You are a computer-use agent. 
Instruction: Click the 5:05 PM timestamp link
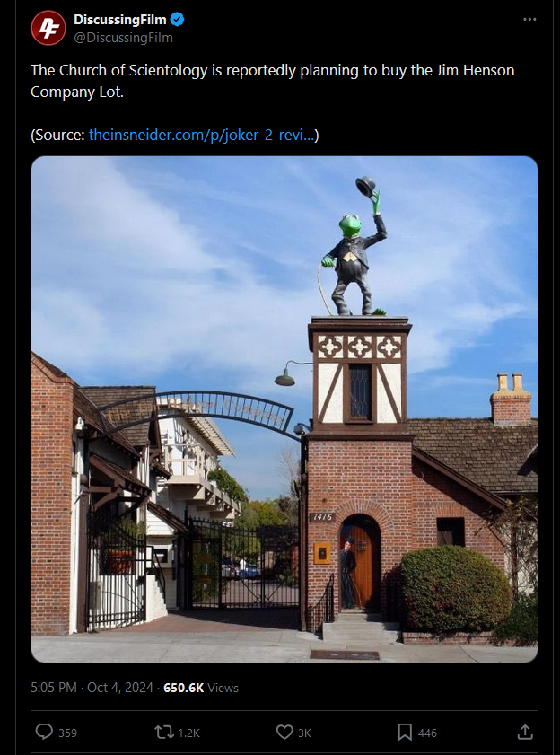[54, 687]
